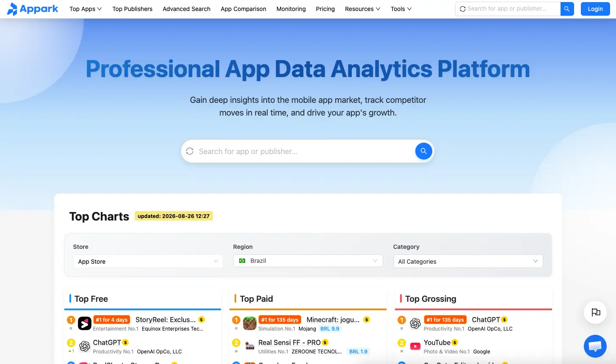The image size is (616, 364).
Task: Click the BRL 9.9 price tag
Action: point(330,329)
